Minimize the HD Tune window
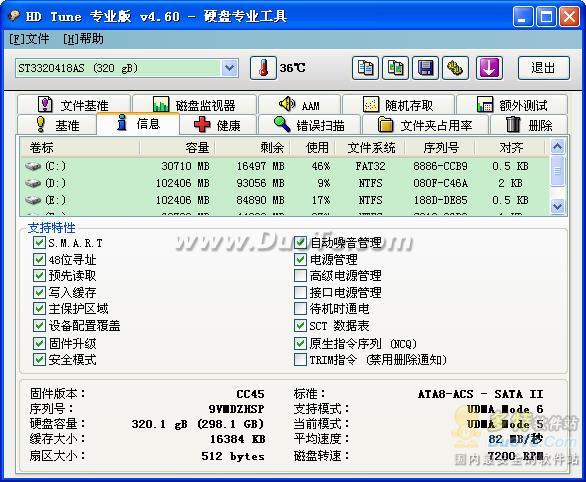 pos(522,17)
